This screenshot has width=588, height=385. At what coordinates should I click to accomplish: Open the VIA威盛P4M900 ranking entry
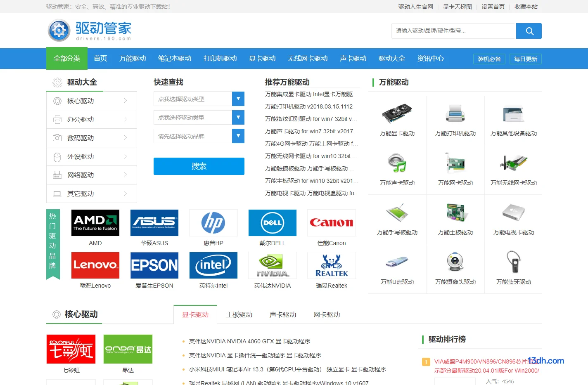tap(487, 366)
